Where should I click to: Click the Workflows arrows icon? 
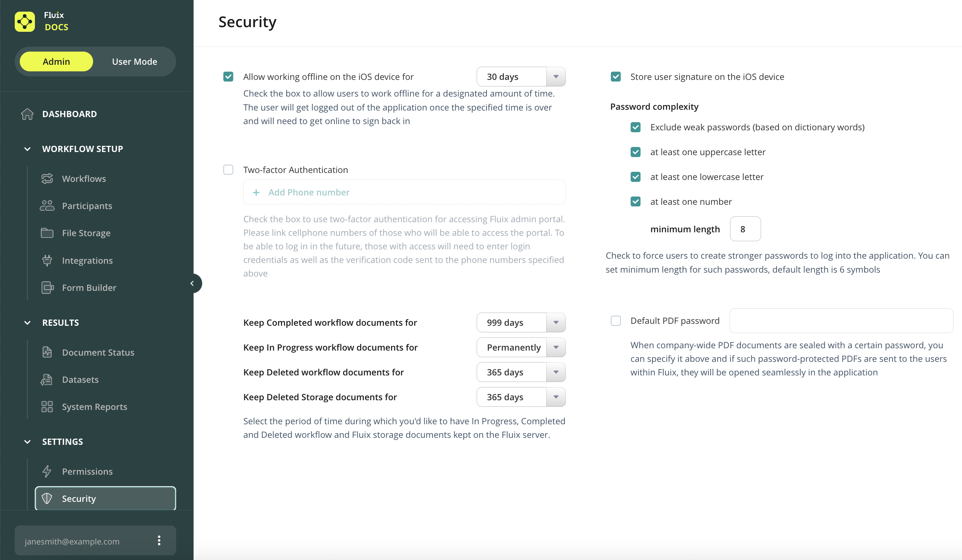[47, 179]
